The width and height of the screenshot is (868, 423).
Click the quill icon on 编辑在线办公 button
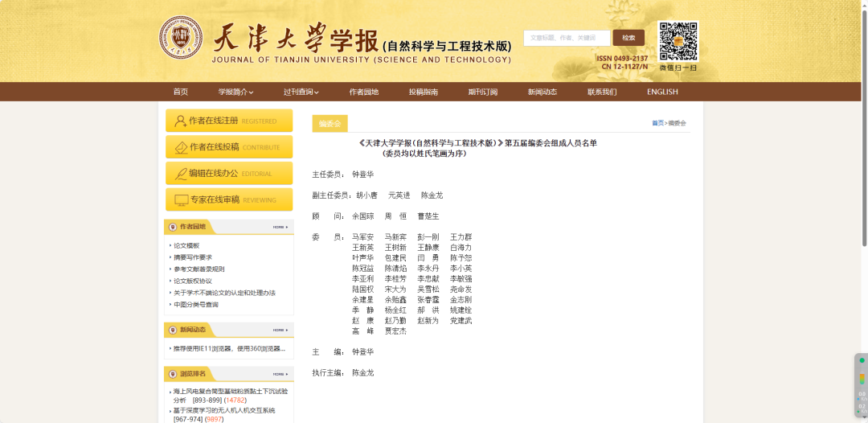click(181, 173)
